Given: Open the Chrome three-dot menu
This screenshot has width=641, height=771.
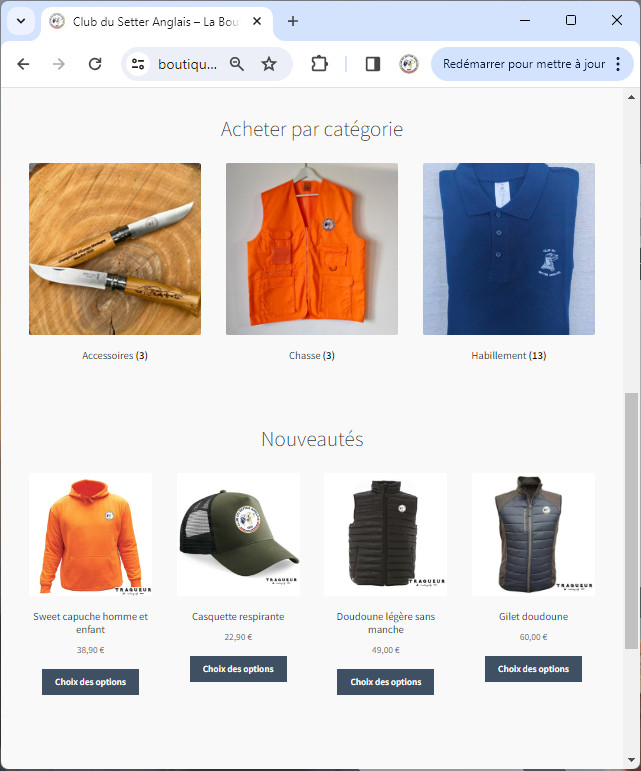Looking at the screenshot, I should pos(618,64).
